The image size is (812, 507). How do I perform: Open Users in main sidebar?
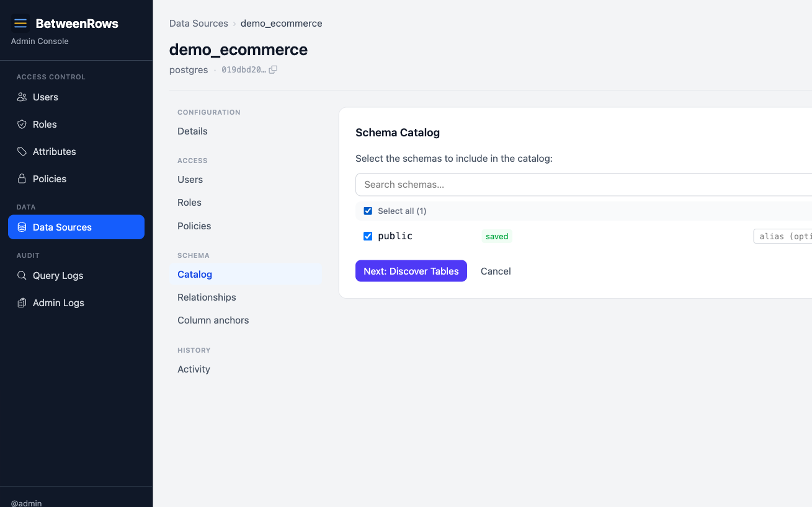76,97
